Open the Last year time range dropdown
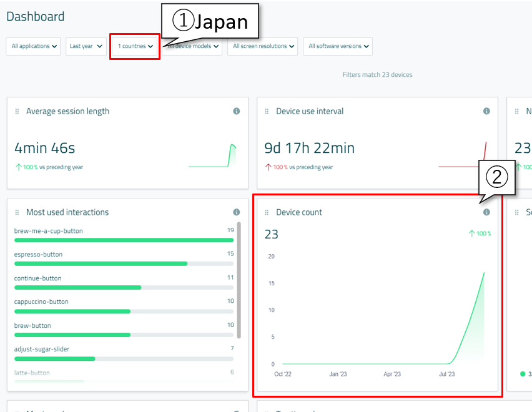The width and height of the screenshot is (532, 412). [86, 46]
